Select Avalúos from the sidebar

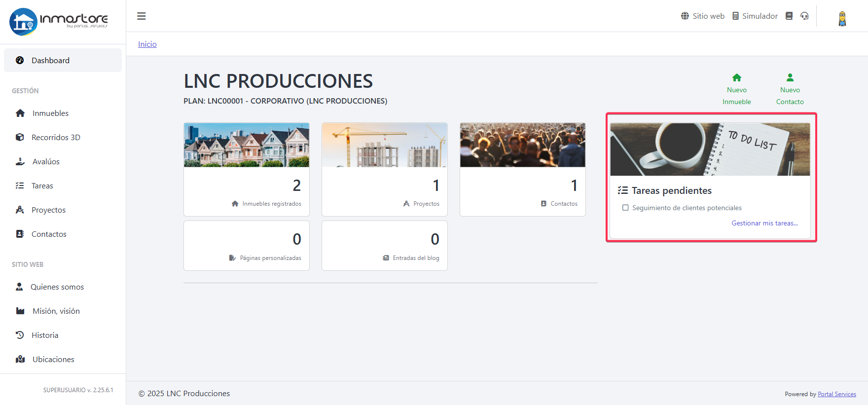pyautogui.click(x=63, y=161)
